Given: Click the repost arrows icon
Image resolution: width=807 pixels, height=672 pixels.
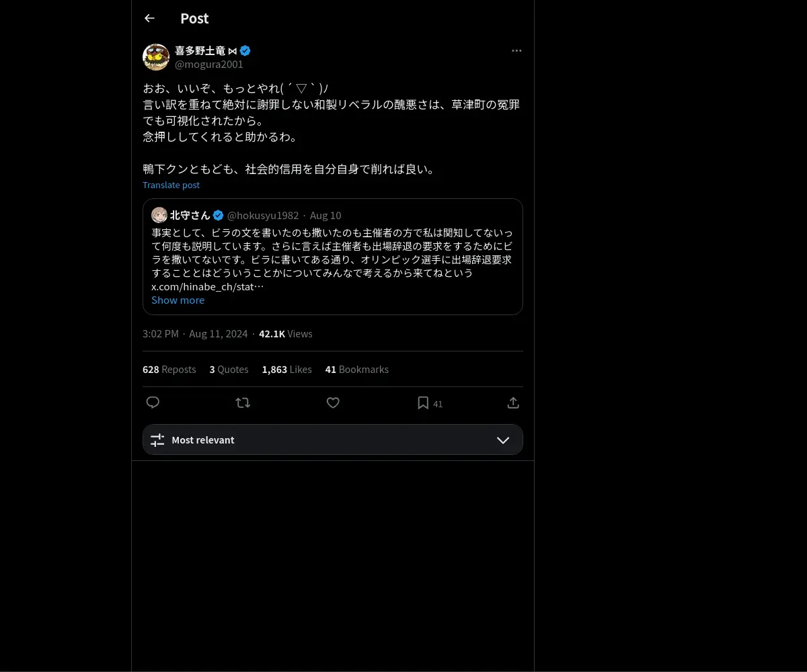Looking at the screenshot, I should 243,403.
